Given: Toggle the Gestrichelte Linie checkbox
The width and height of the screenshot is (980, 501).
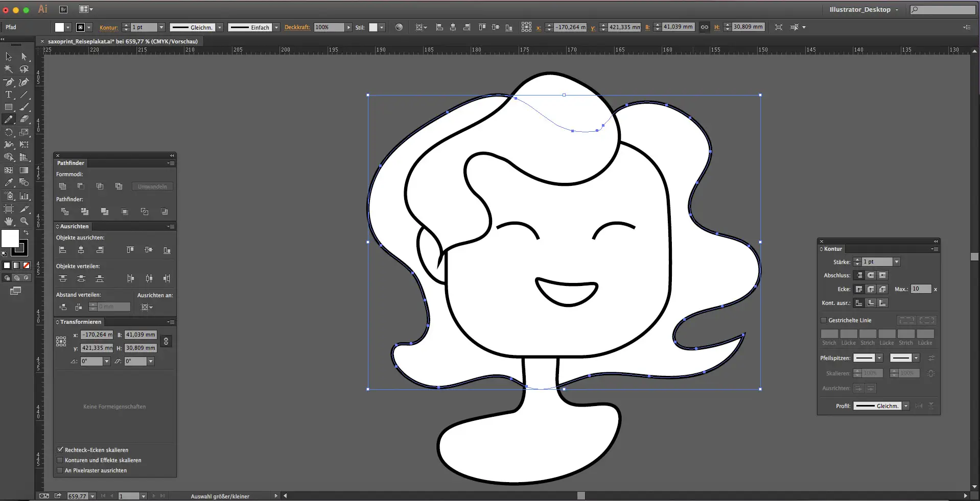Looking at the screenshot, I should click(x=824, y=320).
